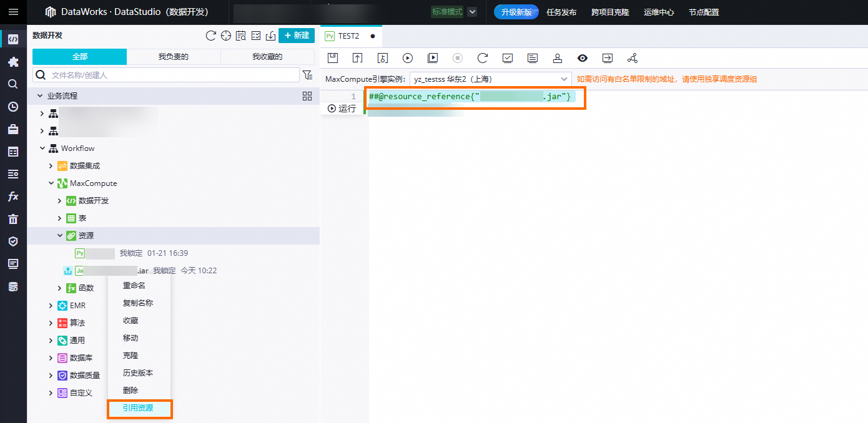Click the arrow-into-box toolbar icon
Image resolution: width=868 pixels, height=423 pixels.
coord(608,58)
